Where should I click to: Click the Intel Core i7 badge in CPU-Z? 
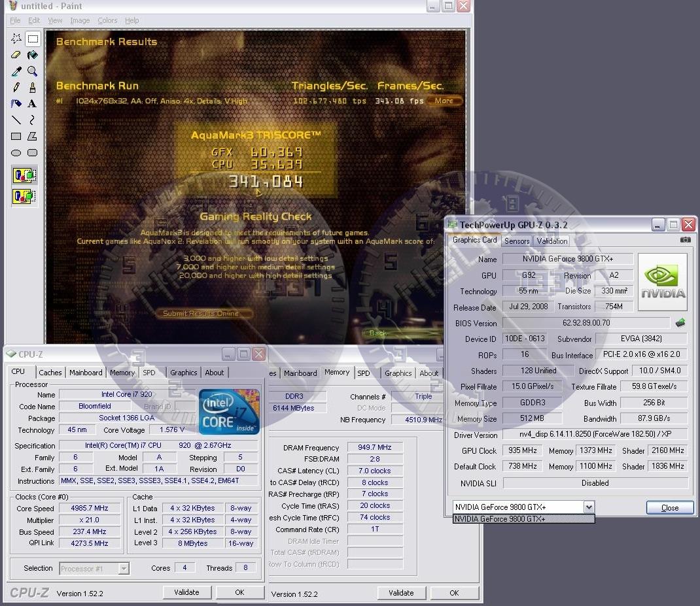pos(229,411)
